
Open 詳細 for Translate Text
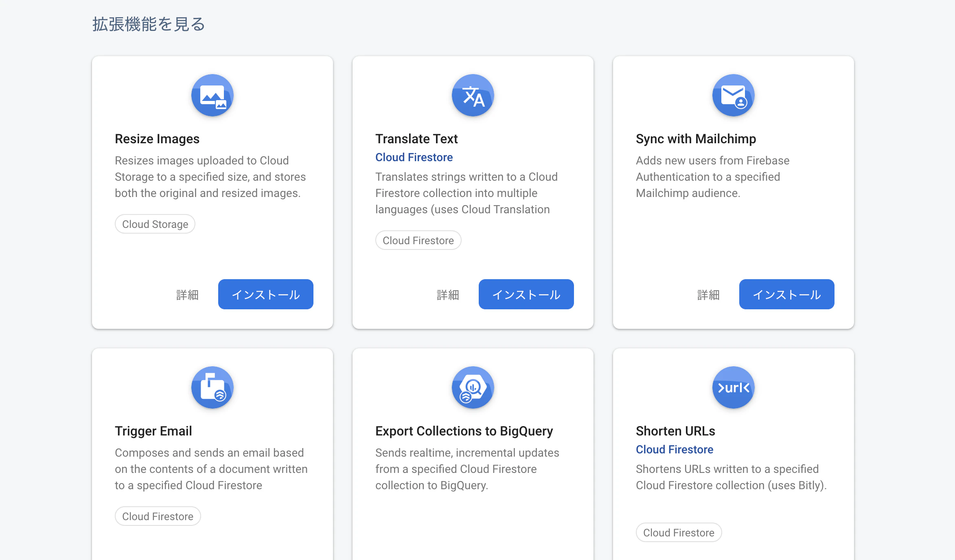pos(448,295)
